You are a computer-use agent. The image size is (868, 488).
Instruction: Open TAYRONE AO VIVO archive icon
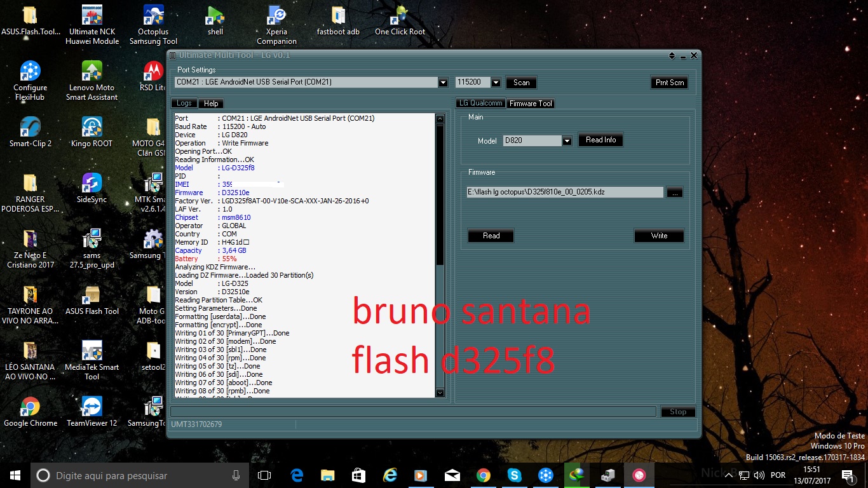[x=31, y=305]
